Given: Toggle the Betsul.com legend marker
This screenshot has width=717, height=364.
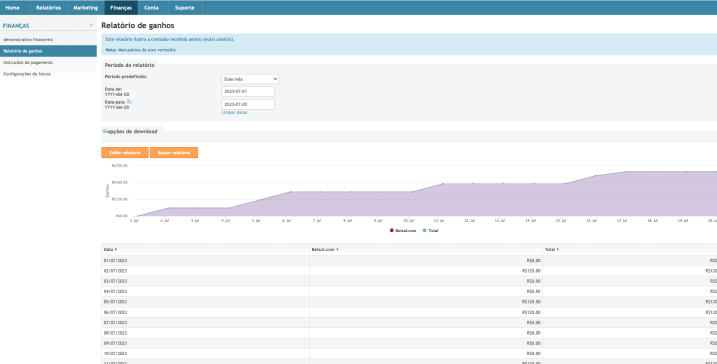Looking at the screenshot, I should coord(391,230).
